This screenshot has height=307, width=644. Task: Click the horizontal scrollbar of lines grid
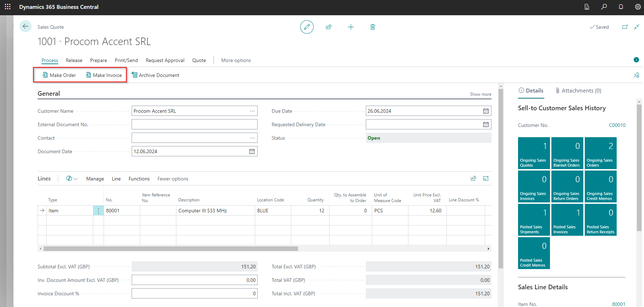coord(171,249)
